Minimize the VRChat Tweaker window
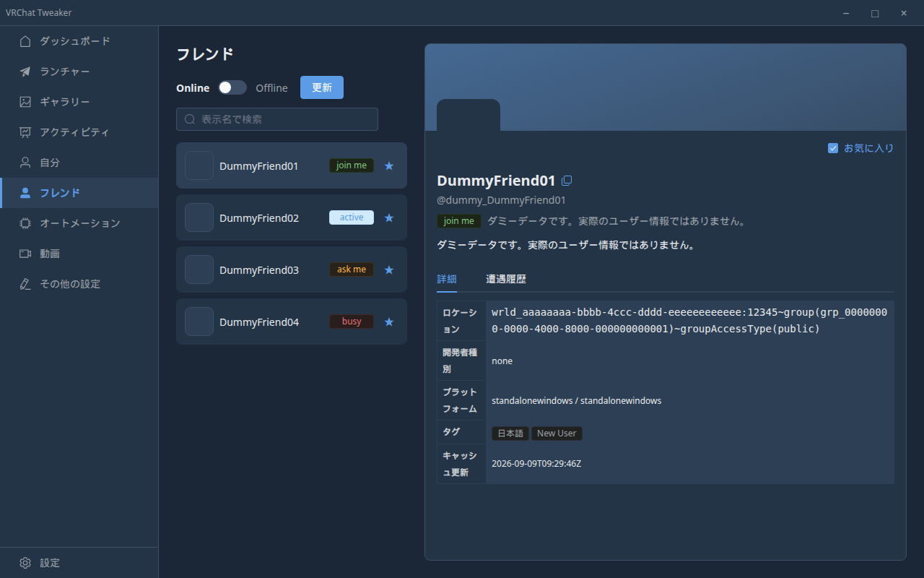The image size is (924, 578). pos(846,13)
